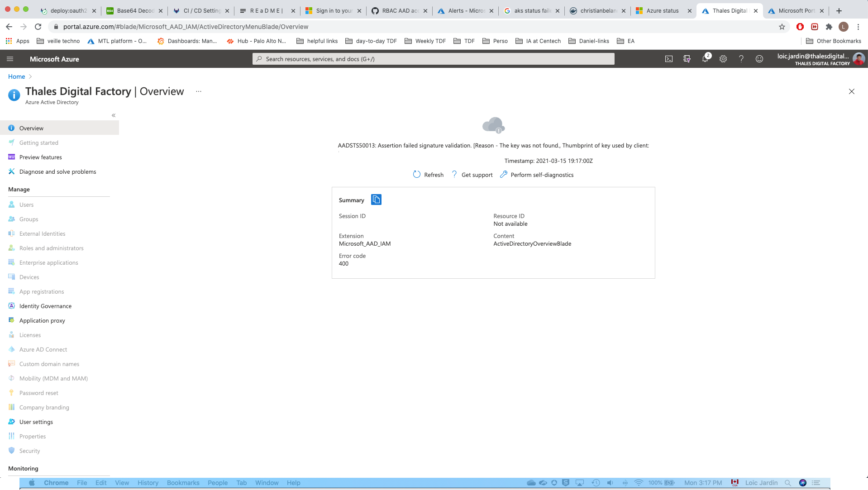Click the browser Back arrow
Image resolution: width=868 pixels, height=490 pixels.
[x=9, y=27]
